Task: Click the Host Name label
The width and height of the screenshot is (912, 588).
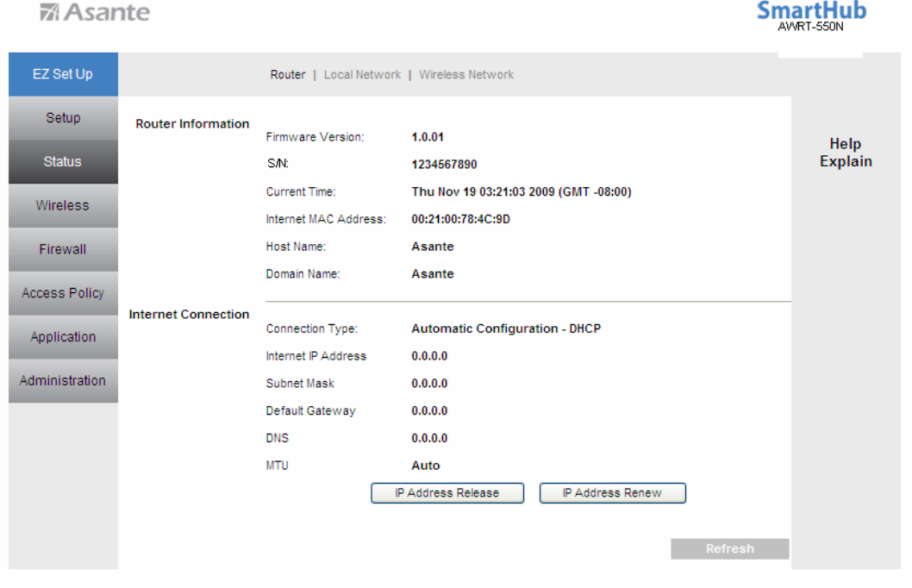Action: 296,247
